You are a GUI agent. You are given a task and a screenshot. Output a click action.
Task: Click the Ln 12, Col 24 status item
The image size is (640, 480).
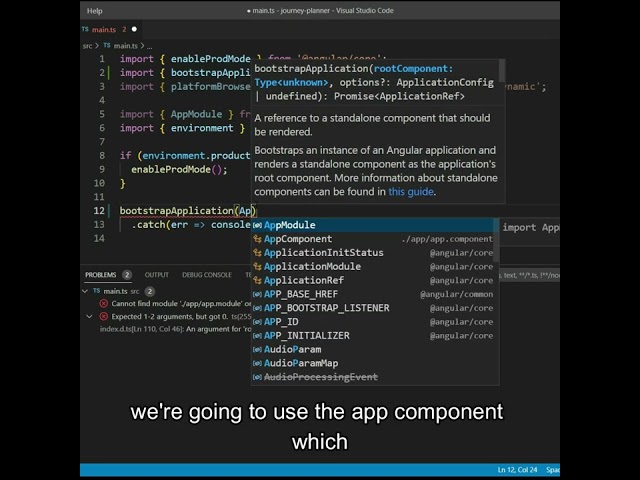click(517, 470)
